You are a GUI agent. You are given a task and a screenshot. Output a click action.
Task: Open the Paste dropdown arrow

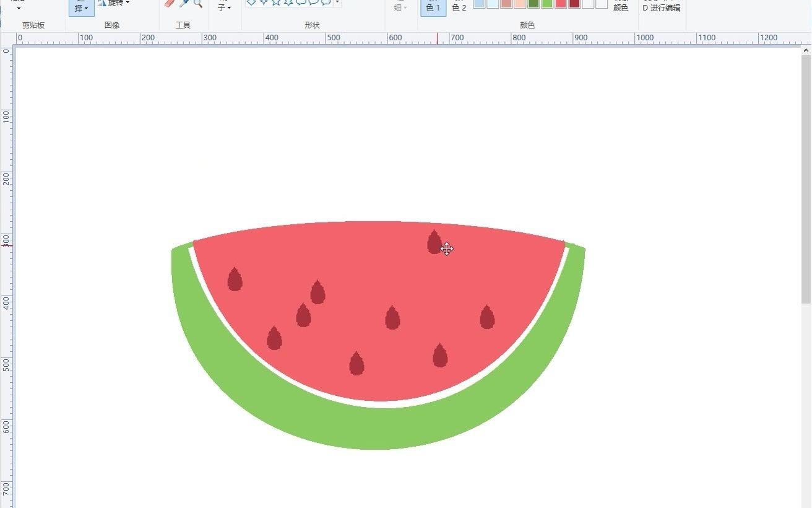(x=19, y=7)
